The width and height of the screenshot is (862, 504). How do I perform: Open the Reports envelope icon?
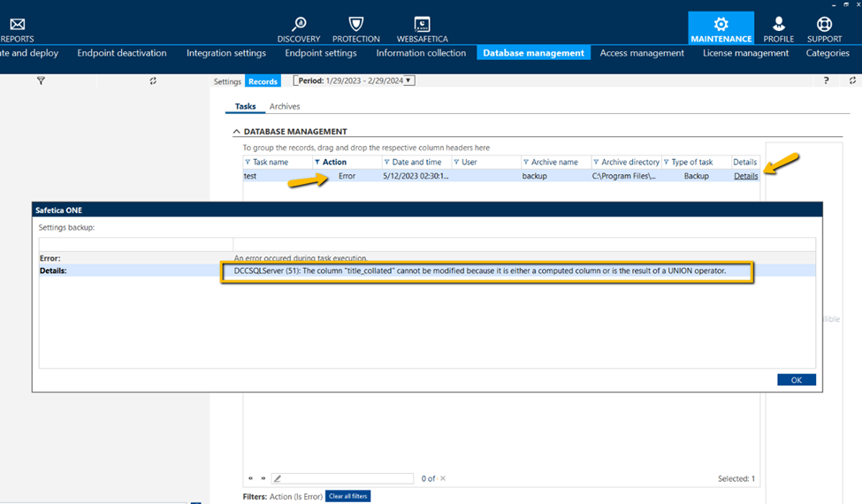click(17, 25)
